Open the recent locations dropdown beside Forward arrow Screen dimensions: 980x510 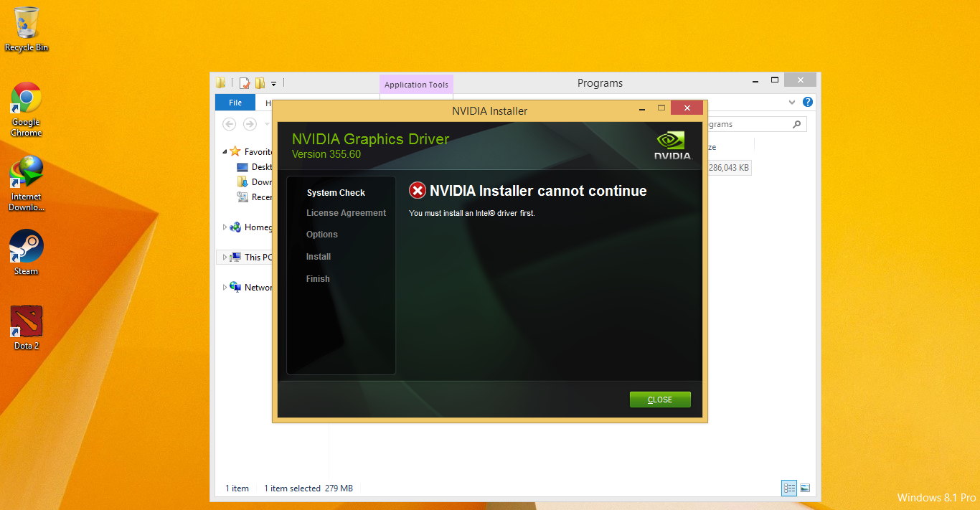[267, 124]
